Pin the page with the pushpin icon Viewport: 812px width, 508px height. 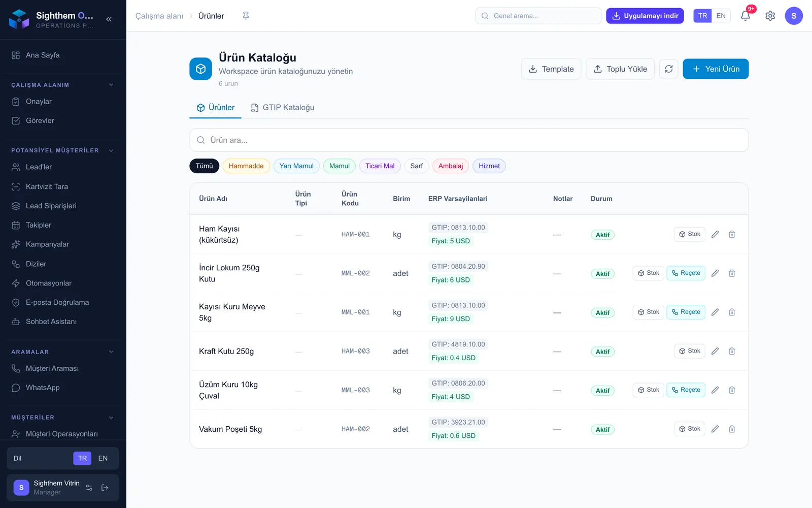pyautogui.click(x=246, y=16)
